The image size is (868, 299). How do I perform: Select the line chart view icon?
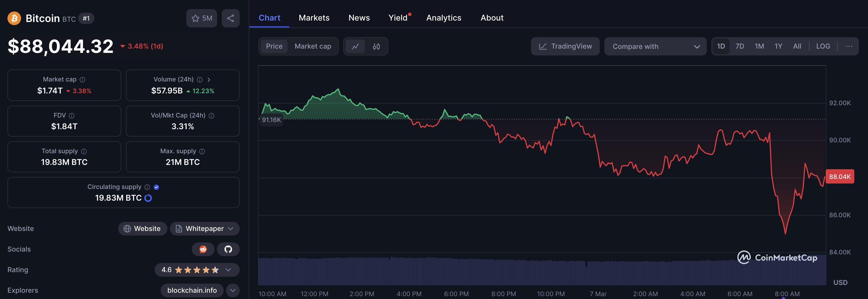click(355, 46)
